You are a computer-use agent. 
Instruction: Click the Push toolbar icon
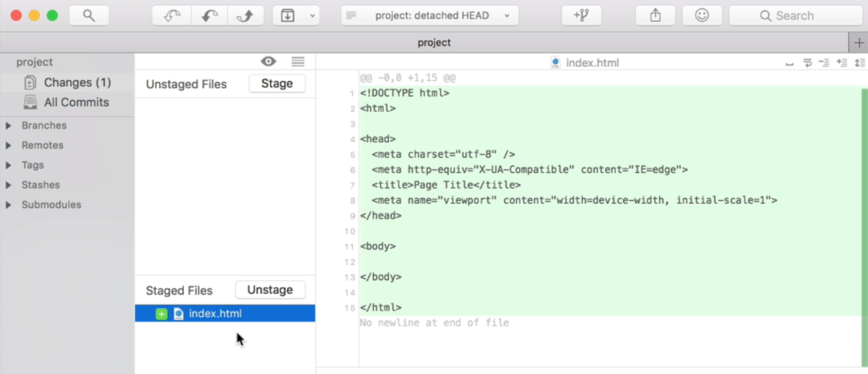pos(245,16)
